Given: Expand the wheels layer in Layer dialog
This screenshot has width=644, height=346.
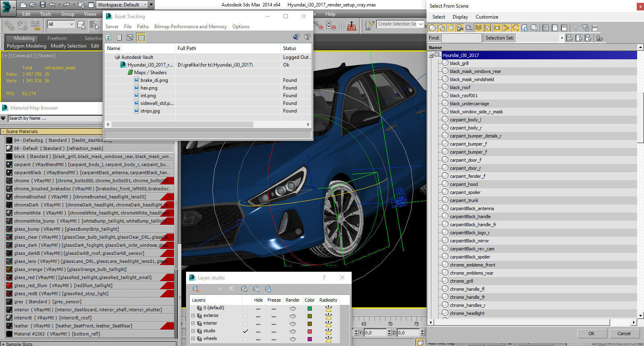Looking at the screenshot, I should tap(193, 338).
